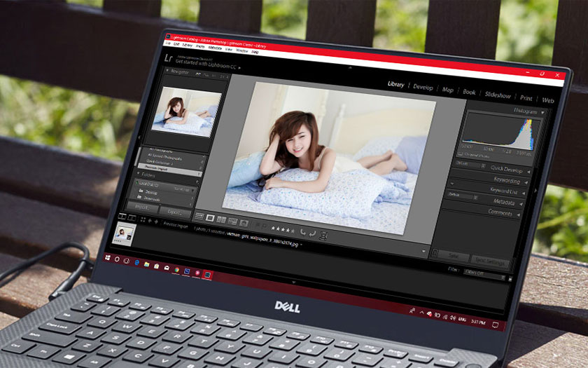Open People view from the toolbar
Viewport: 588px width, 368px height.
click(x=244, y=223)
